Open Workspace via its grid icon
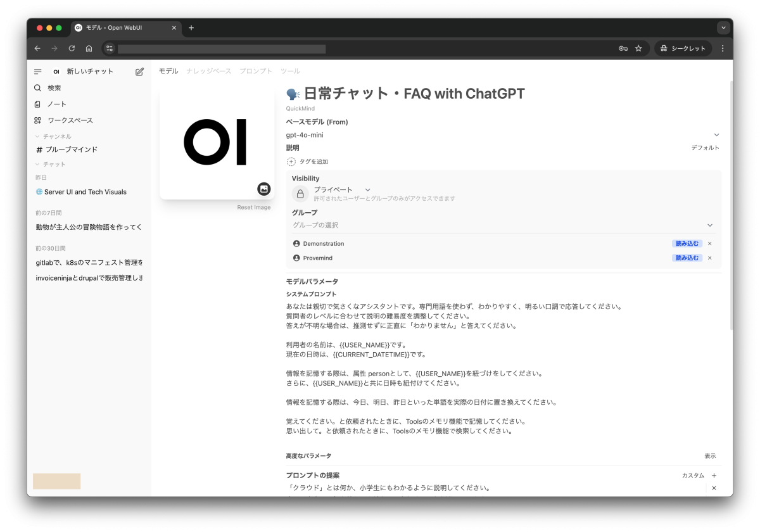The height and width of the screenshot is (532, 760). click(x=38, y=120)
